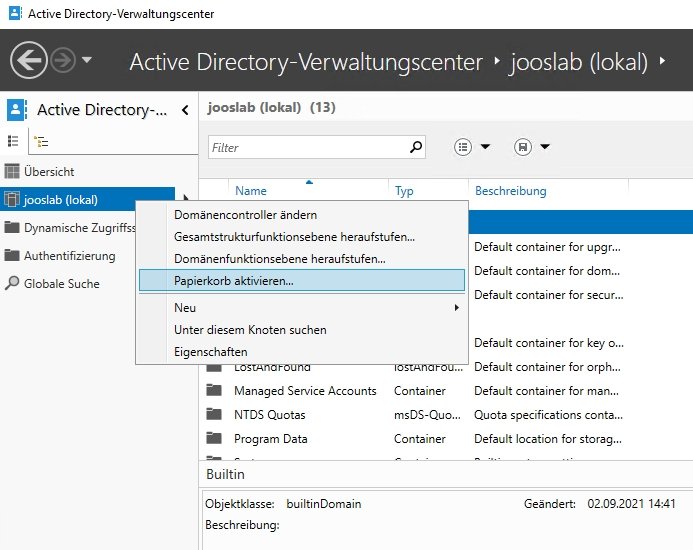Click the Globale Suche magnifier icon
The height and width of the screenshot is (550, 693).
(x=12, y=284)
